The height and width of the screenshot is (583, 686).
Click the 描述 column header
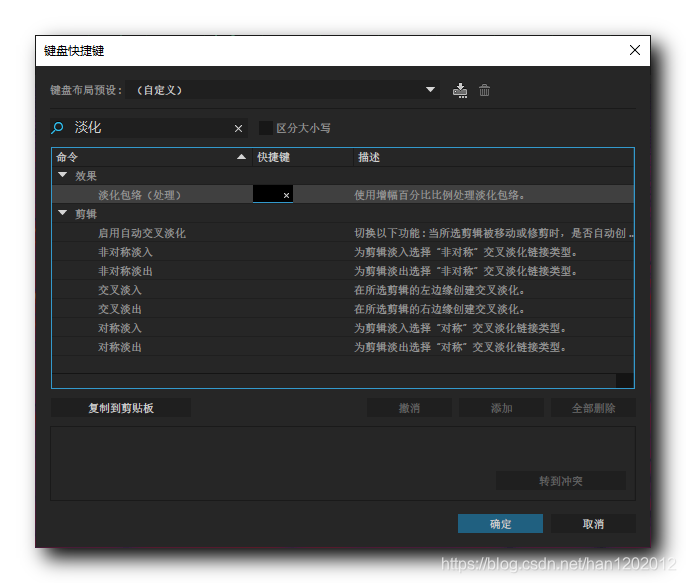(x=493, y=157)
